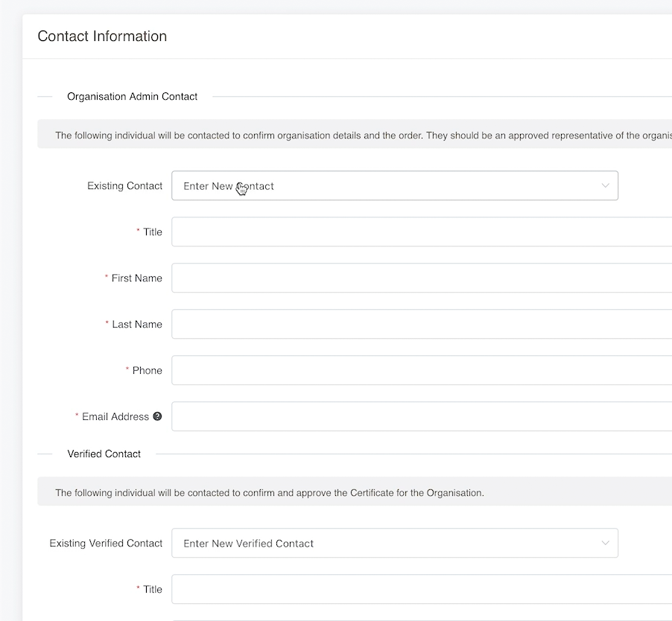Click the chevron on the Verified Contact selector
The height and width of the screenshot is (621, 672).
(605, 543)
